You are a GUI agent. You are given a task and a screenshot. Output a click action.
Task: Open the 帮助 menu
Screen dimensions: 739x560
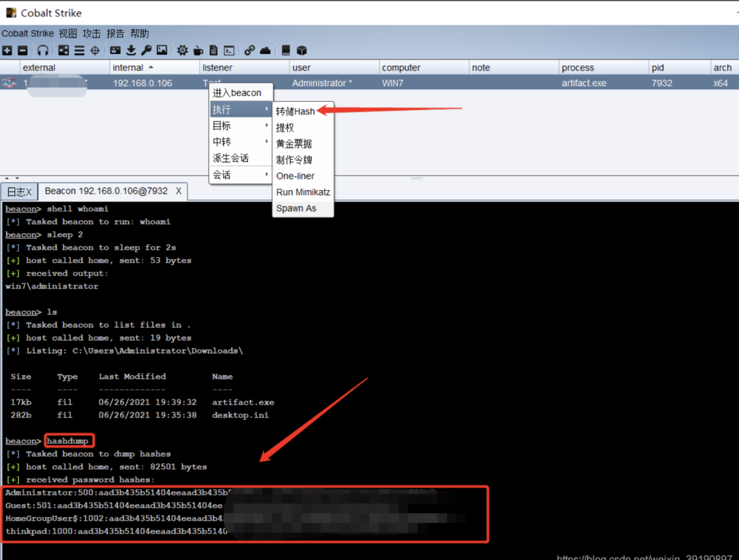click(x=140, y=34)
